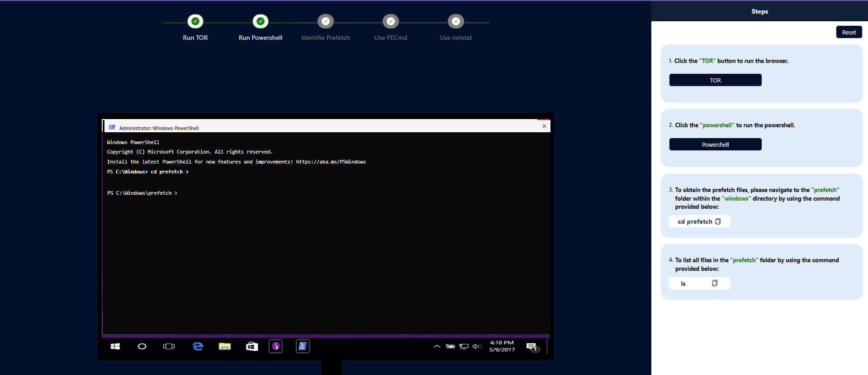Screen dimensions: 868x375
Task: Open Task View in the taskbar
Action: (169, 346)
